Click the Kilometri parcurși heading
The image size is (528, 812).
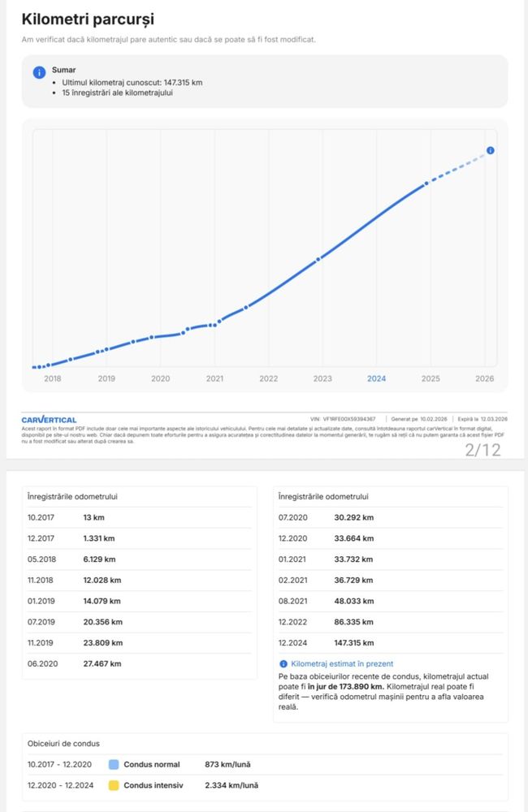click(88, 19)
